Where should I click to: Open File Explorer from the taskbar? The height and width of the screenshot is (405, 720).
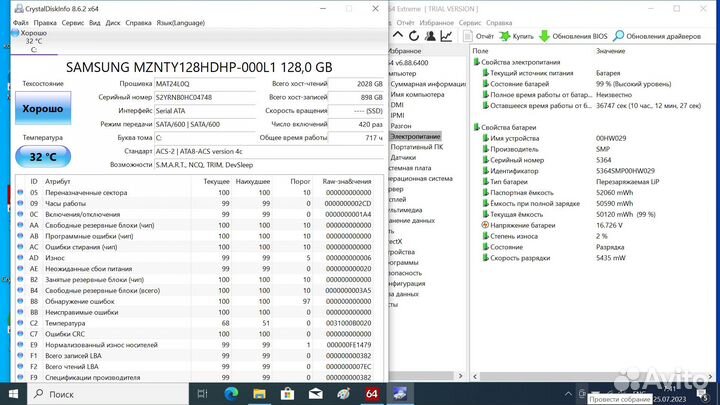tap(259, 394)
